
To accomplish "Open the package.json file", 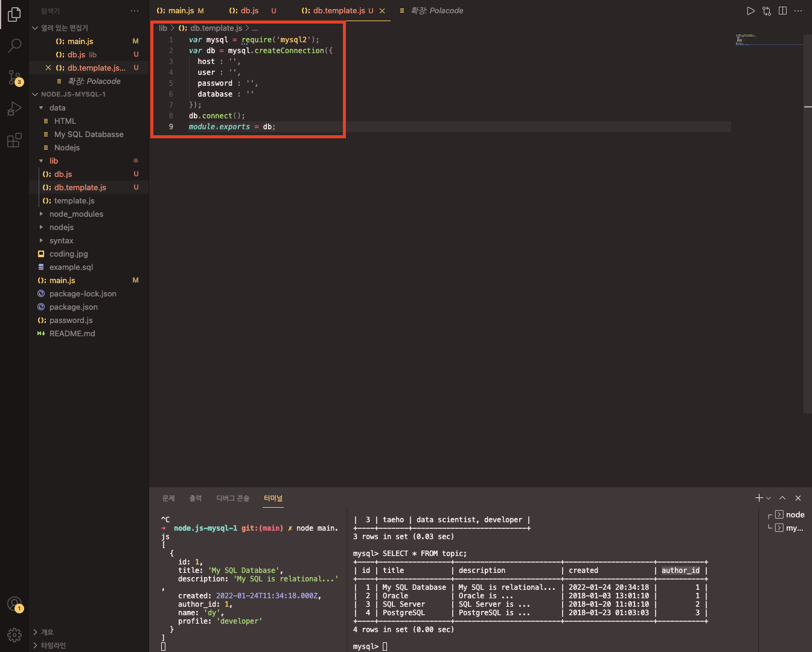I will tap(89, 307).
